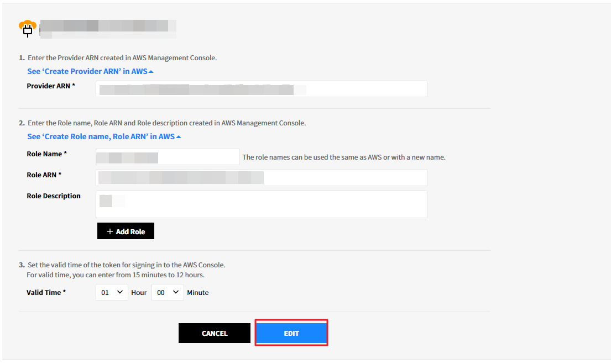
Task: Open the Minute dropdown for Valid Time
Action: tap(168, 292)
